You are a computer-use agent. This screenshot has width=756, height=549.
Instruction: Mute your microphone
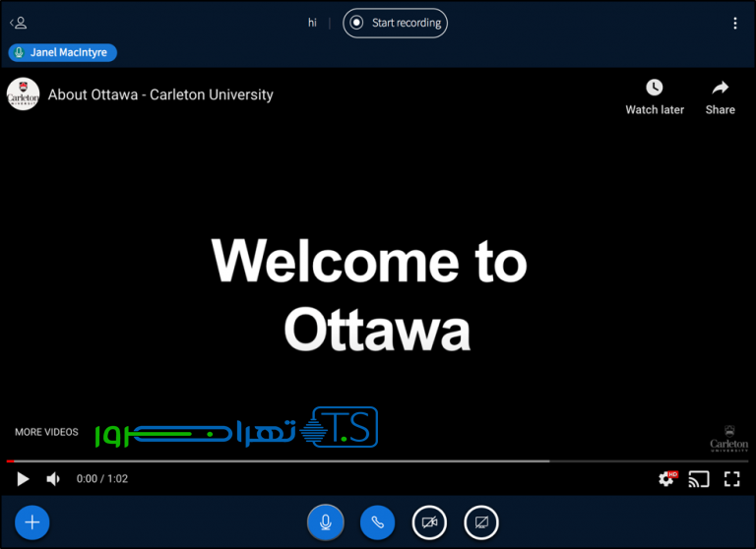click(326, 522)
